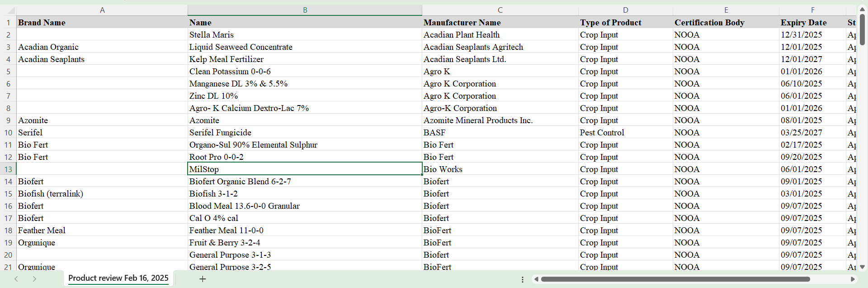The height and width of the screenshot is (288, 868).
Task: Select column B header
Action: [305, 10]
